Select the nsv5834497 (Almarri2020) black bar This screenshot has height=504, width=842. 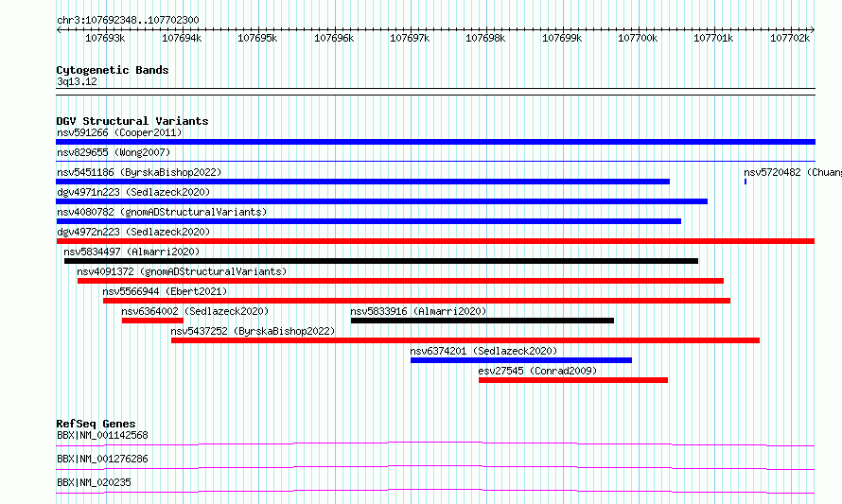tap(381, 261)
